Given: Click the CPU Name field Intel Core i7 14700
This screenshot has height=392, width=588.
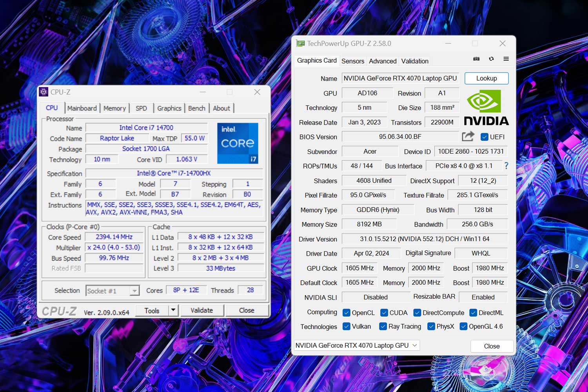Looking at the screenshot, I should tap(146, 128).
